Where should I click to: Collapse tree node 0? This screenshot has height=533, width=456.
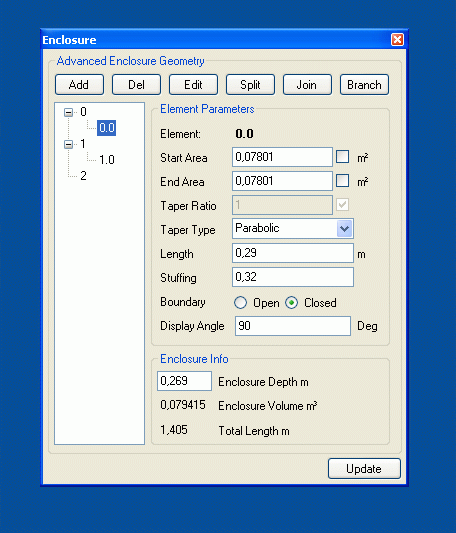[68, 112]
